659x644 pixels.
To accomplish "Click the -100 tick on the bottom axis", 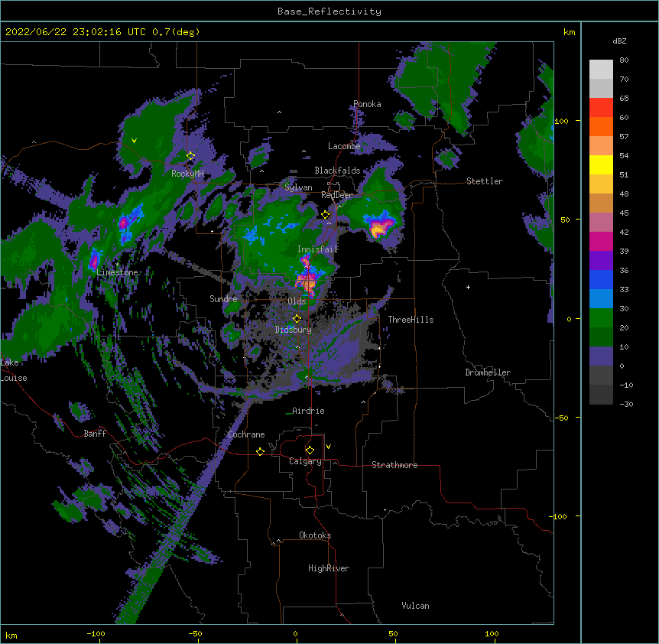I will 96,633.
